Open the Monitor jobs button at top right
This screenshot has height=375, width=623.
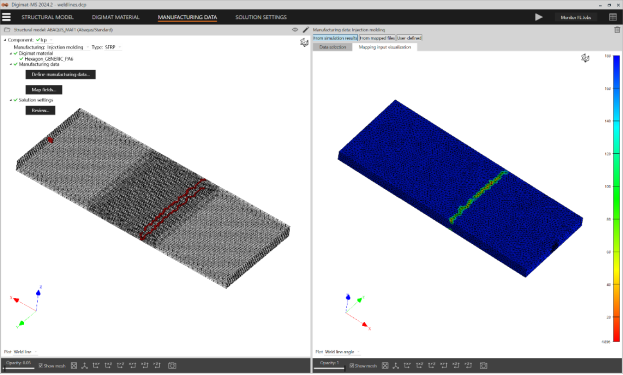(575, 17)
